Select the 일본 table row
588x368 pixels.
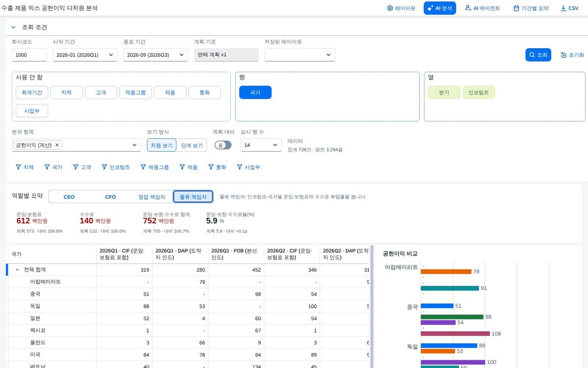click(188, 318)
